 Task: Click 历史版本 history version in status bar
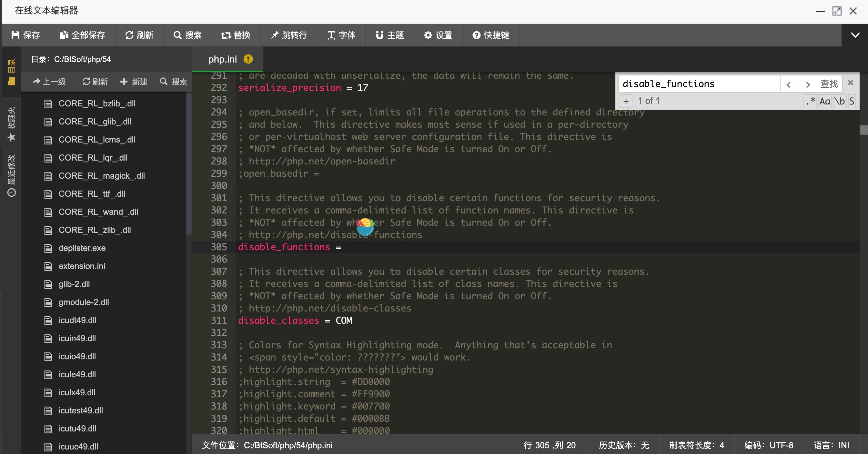pos(624,445)
